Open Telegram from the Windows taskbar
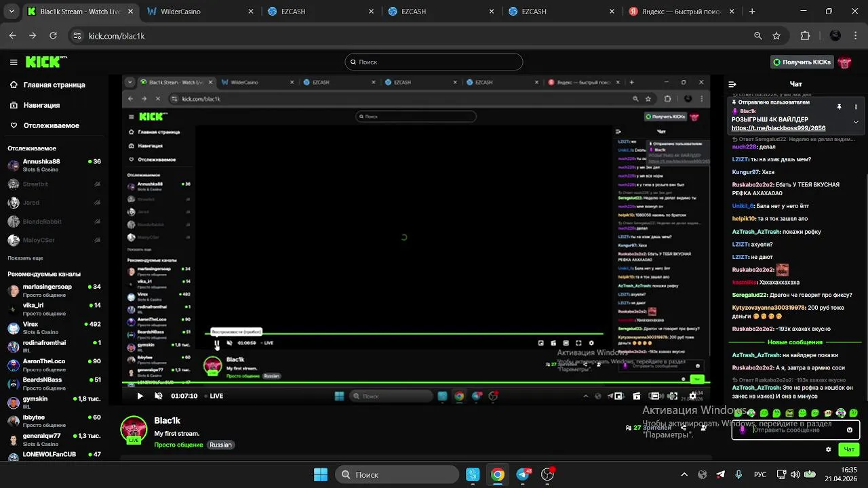This screenshot has height=488, width=868. [524, 474]
